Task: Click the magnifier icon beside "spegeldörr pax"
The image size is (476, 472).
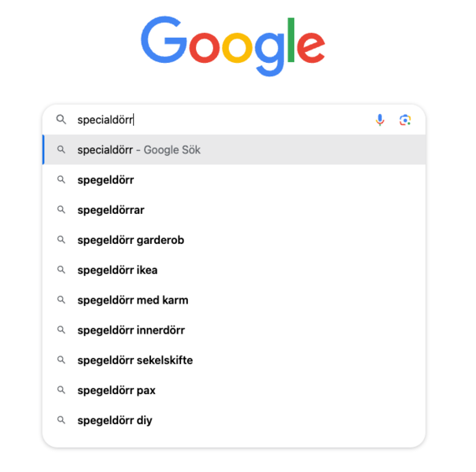Action: click(x=61, y=390)
